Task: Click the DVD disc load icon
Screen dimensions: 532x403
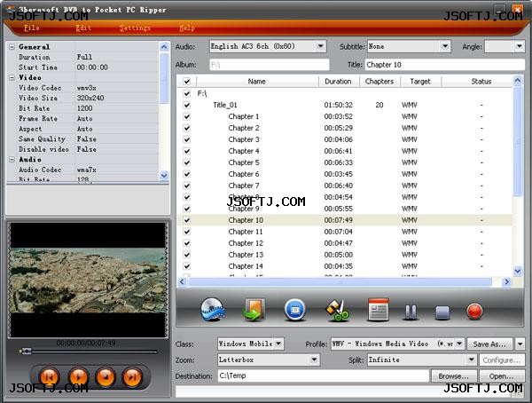Action: point(213,309)
